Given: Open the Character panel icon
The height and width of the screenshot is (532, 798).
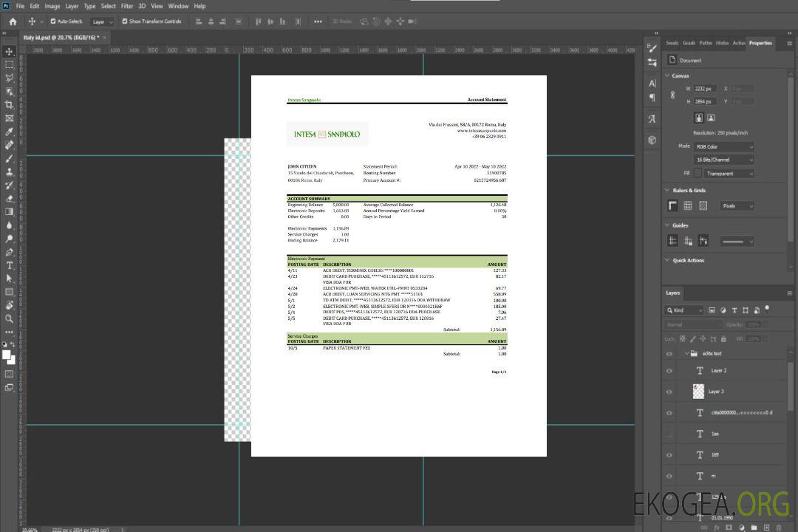Looking at the screenshot, I should tap(652, 83).
